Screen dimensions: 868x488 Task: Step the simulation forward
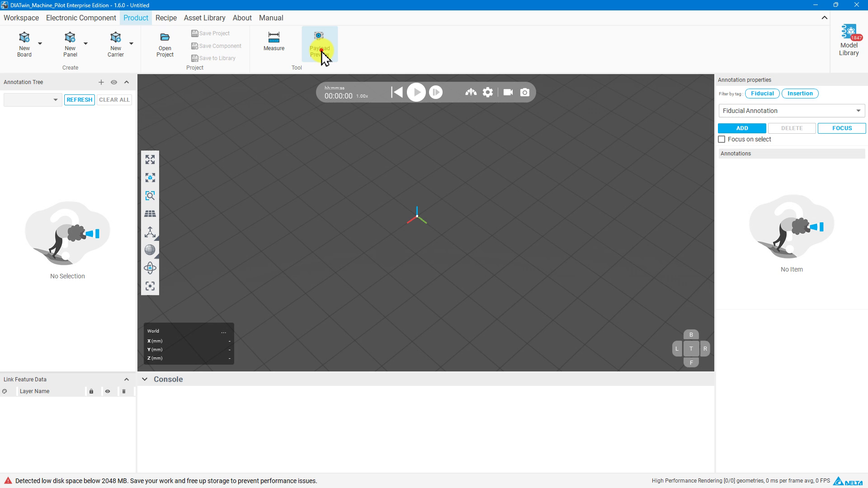point(436,92)
